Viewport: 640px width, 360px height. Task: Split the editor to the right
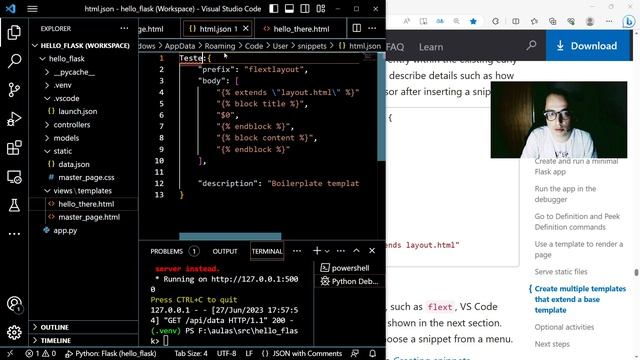[356, 28]
